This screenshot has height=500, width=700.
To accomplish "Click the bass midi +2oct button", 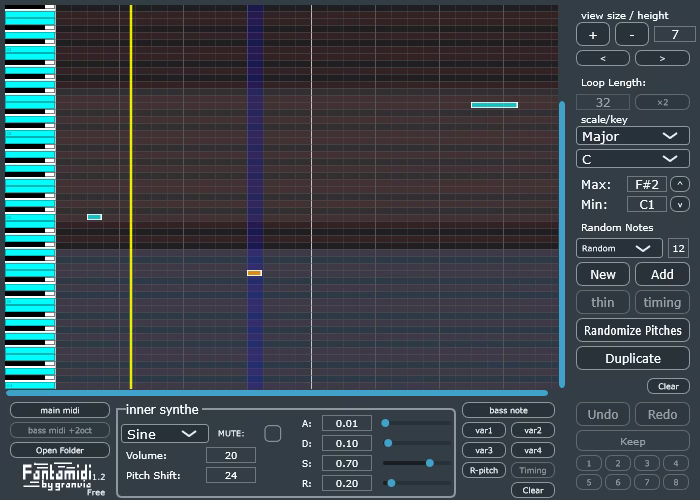I will click(60, 430).
